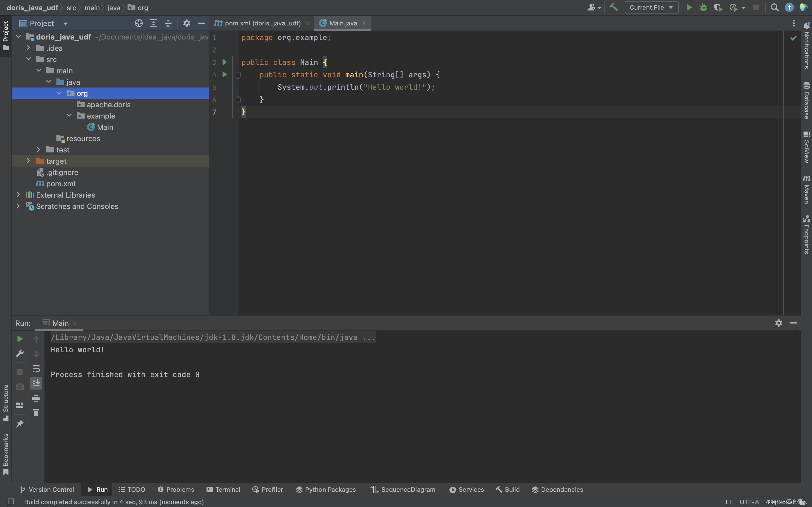The width and height of the screenshot is (812, 507).
Task: Click the Run button in toolbar
Action: pos(688,7)
